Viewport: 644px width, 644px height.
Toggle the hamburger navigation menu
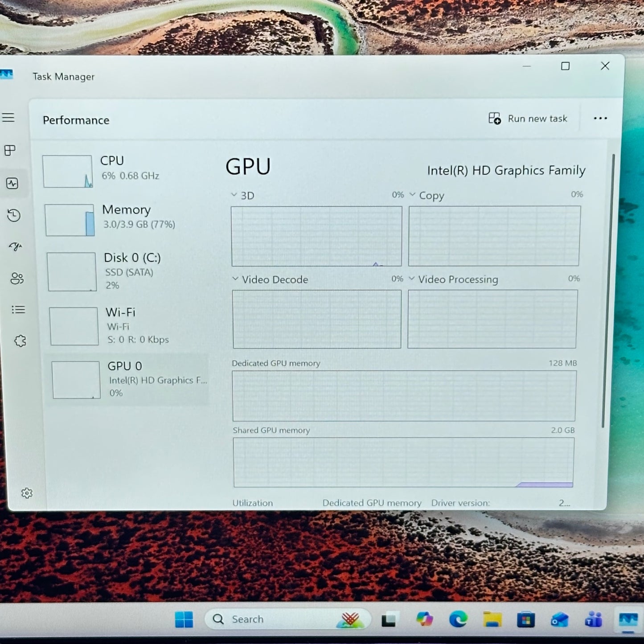click(8, 118)
